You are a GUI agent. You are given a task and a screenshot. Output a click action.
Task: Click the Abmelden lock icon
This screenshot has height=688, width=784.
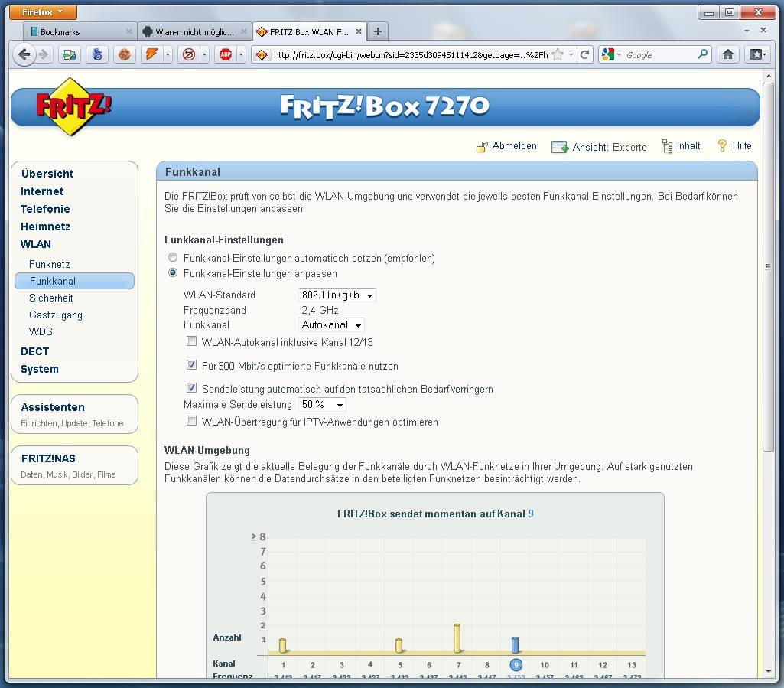click(x=482, y=147)
